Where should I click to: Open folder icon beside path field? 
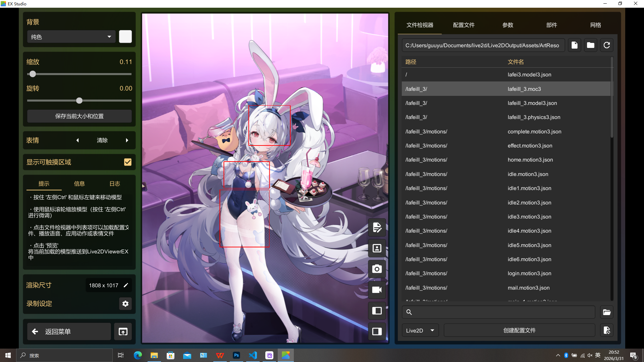[590, 45]
